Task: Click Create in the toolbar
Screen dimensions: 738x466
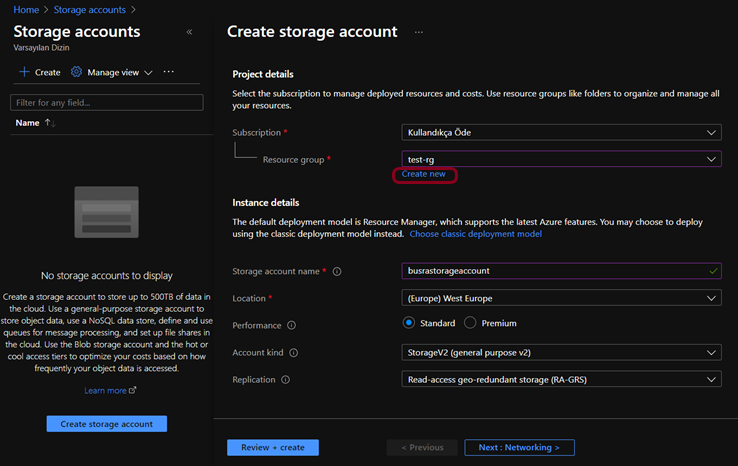Action: (48, 72)
